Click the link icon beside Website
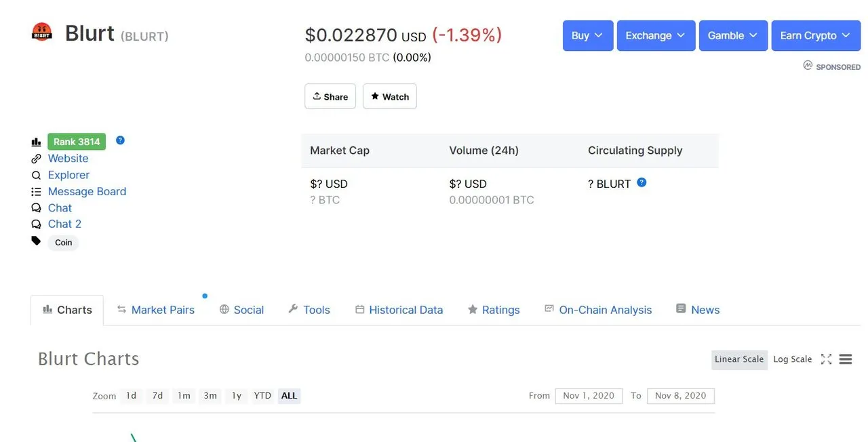Screen dimensions: 868x442 [x=36, y=159]
